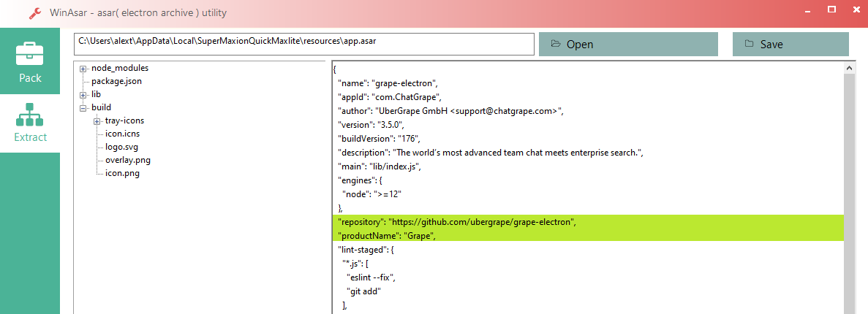Click the app.asar file path field

[303, 45]
